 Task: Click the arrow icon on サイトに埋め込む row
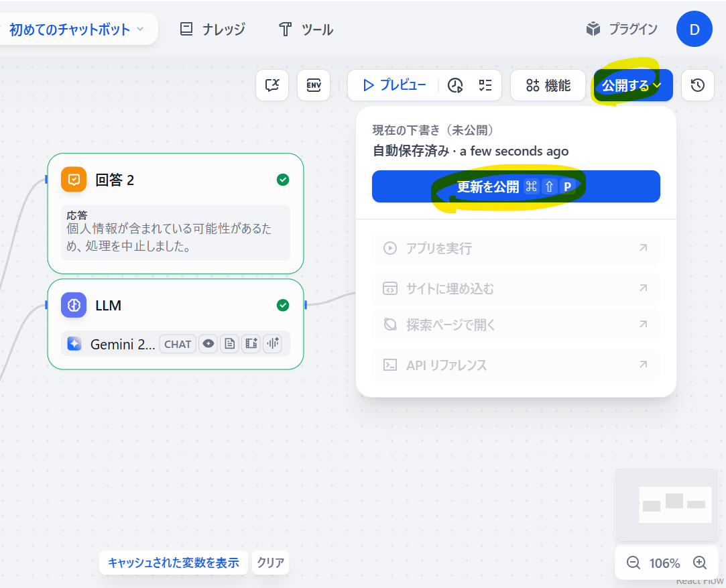[x=643, y=288]
